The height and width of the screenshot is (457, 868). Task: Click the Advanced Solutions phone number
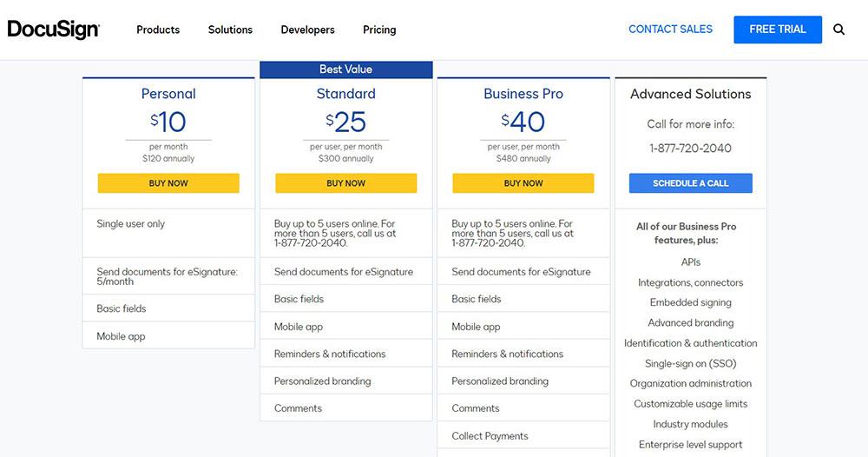690,148
